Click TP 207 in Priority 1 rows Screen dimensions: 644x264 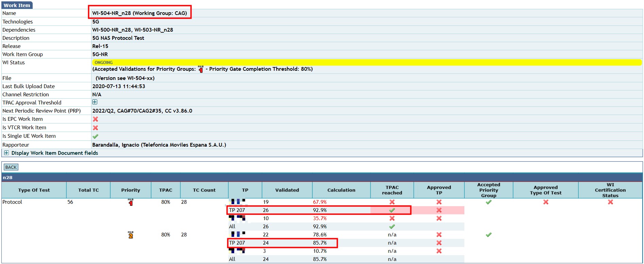(237, 210)
